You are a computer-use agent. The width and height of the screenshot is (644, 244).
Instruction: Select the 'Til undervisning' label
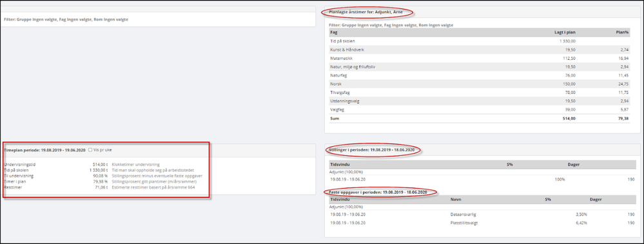[x=19, y=176]
